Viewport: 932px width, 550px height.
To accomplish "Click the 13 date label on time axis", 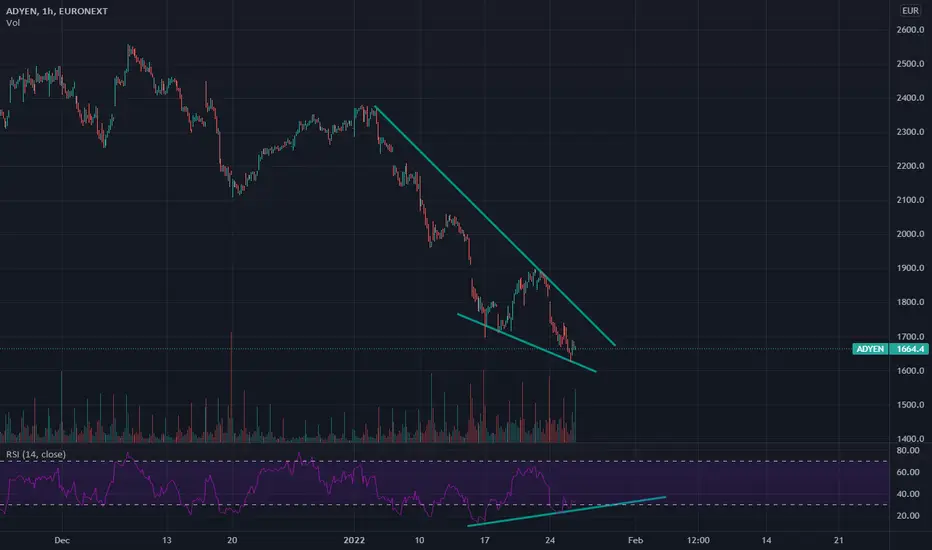I will tap(166, 540).
